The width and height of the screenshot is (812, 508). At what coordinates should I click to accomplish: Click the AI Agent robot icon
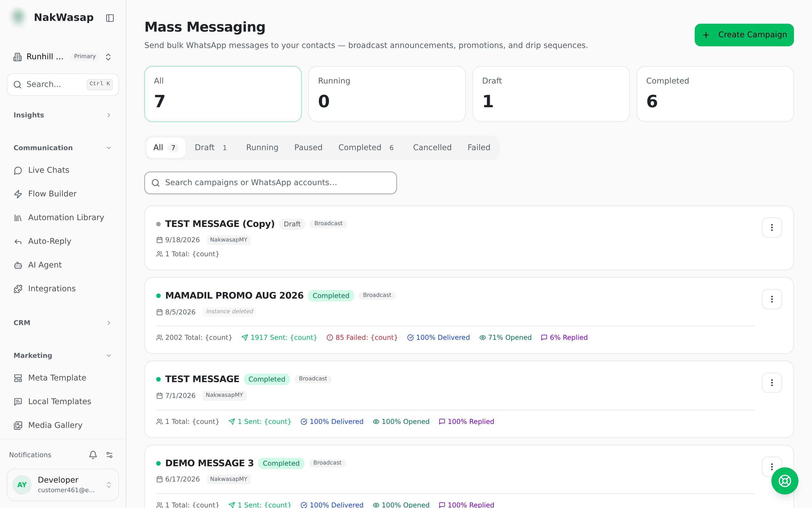click(18, 265)
